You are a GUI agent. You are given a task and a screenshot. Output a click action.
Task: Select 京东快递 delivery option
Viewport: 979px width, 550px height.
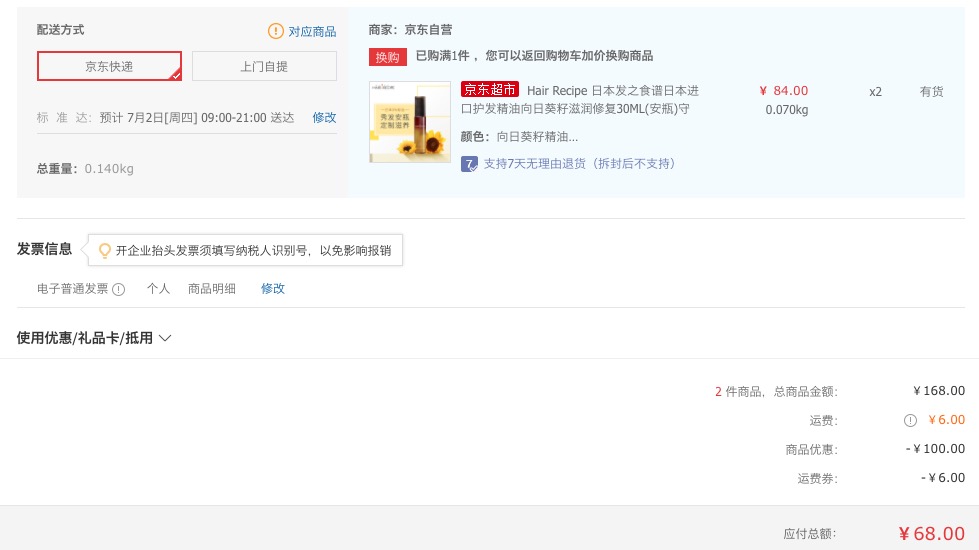pyautogui.click(x=109, y=66)
